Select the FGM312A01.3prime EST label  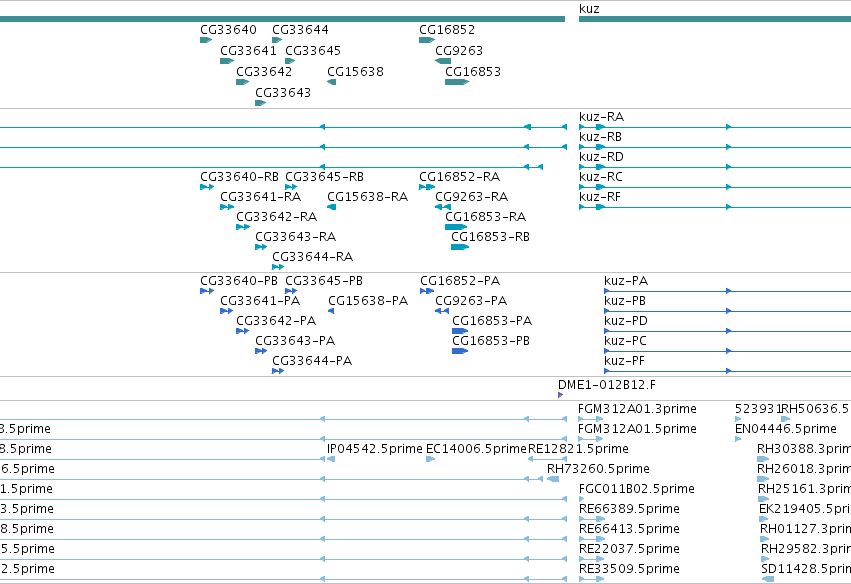click(638, 409)
